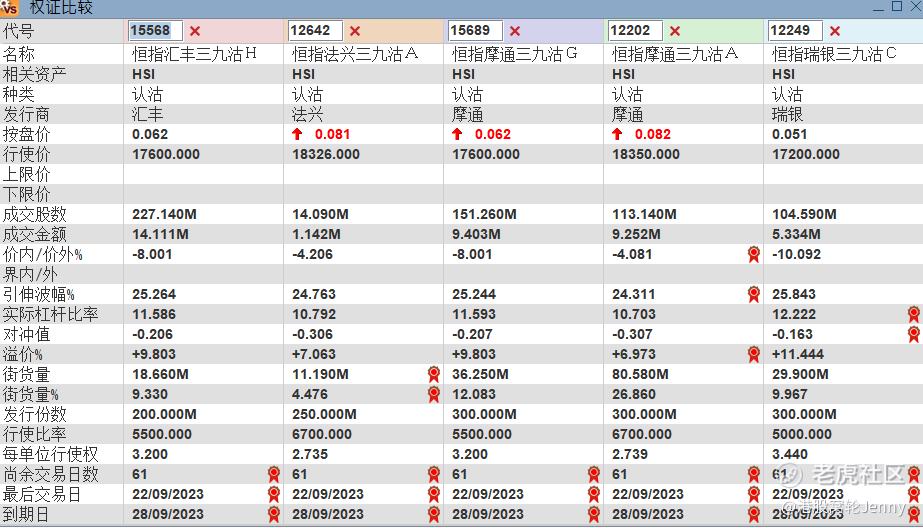The height and width of the screenshot is (528, 923).
Task: Click entitlement ratio 5000.000
Action: pos(802,434)
